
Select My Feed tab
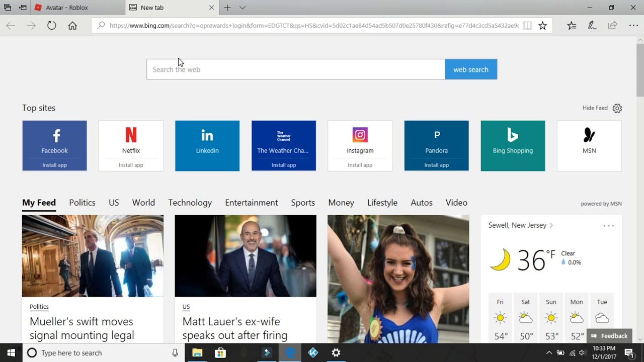39,203
